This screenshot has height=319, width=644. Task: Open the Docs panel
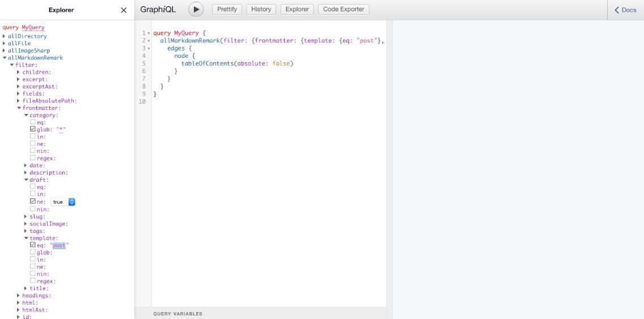click(x=625, y=10)
